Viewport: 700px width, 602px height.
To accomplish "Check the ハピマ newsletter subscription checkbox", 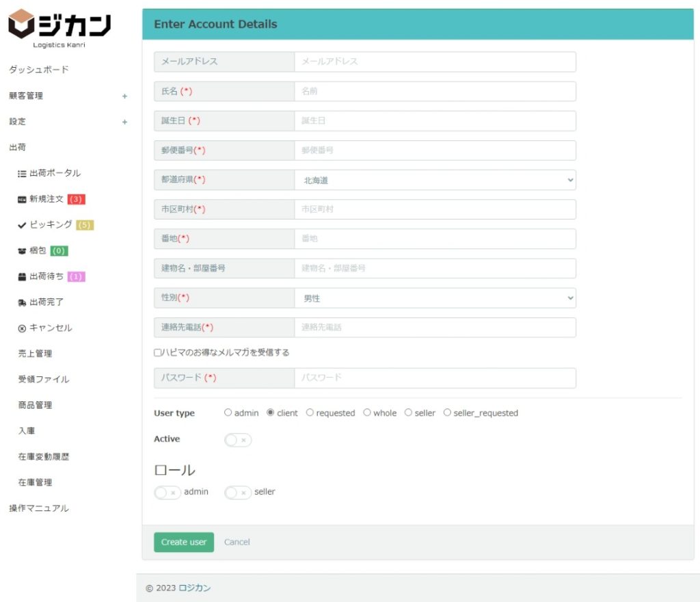I will tap(158, 353).
